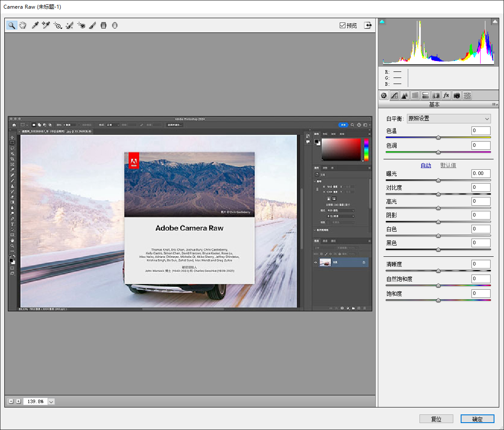Click the 自动 auto adjust link

pos(425,165)
